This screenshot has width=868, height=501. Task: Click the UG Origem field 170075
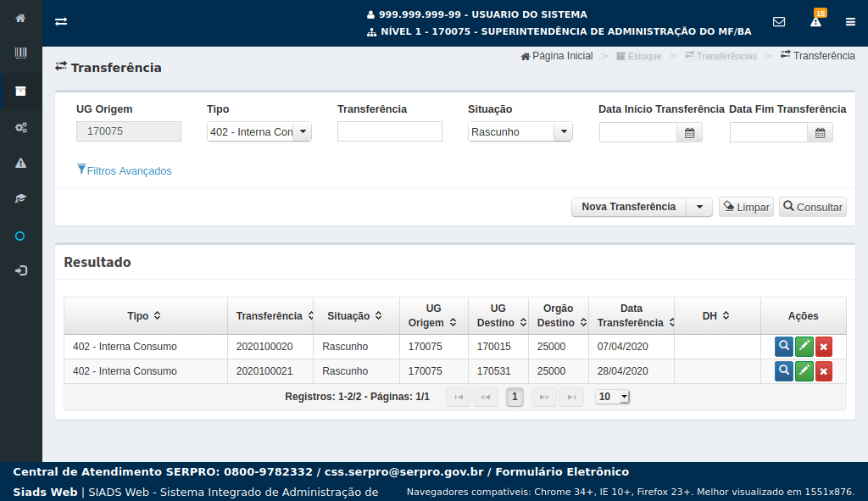coord(129,131)
